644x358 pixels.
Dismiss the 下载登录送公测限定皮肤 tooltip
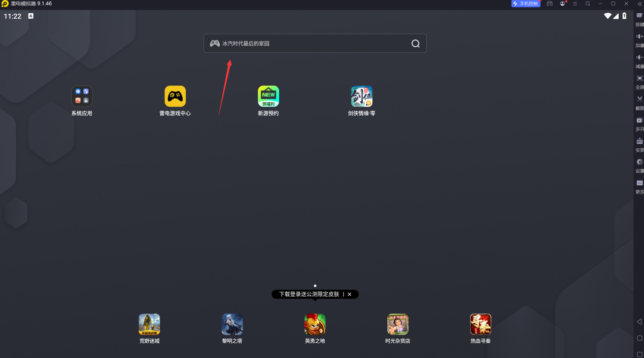(x=349, y=295)
